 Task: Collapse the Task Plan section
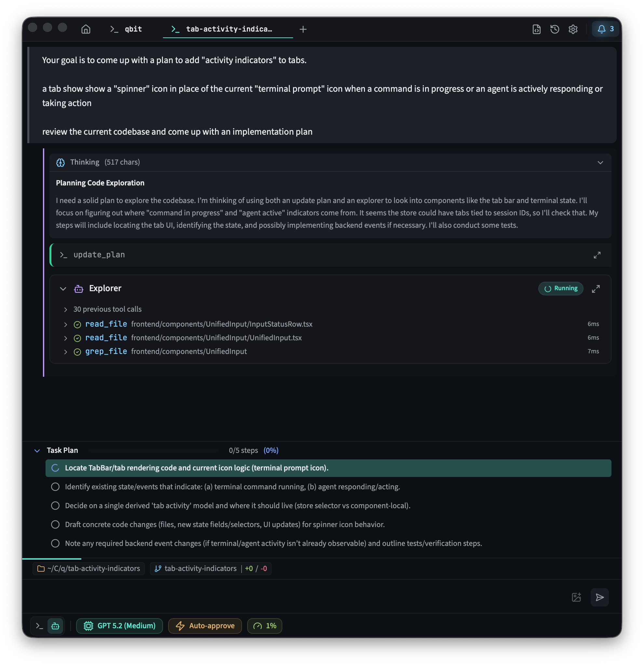37,451
